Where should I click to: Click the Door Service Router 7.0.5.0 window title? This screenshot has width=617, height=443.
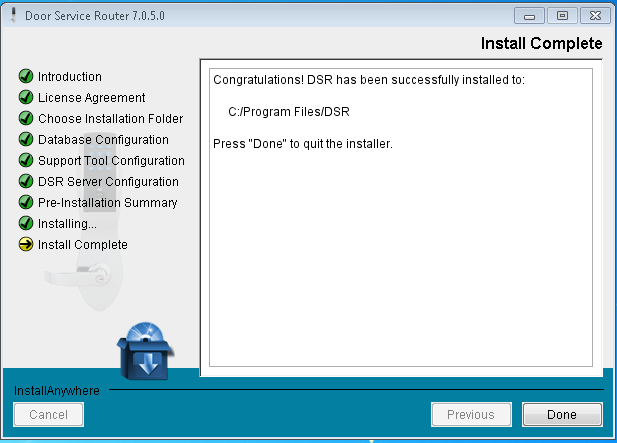pyautogui.click(x=95, y=16)
